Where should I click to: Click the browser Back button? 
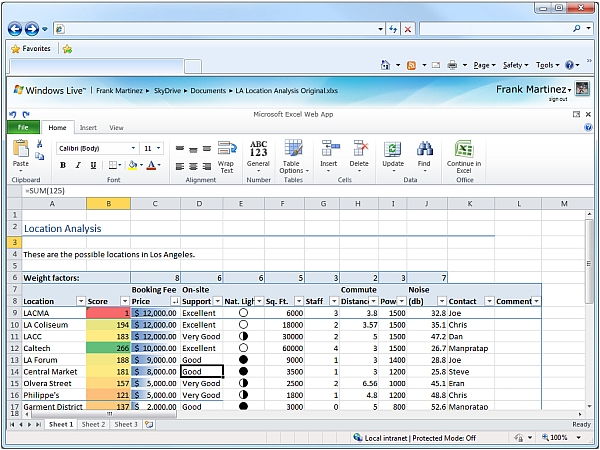coord(15,29)
